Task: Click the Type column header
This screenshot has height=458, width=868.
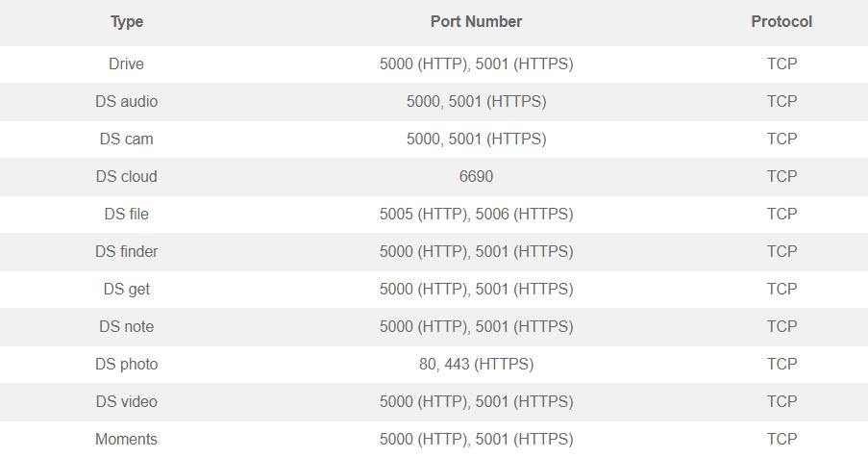Action: click(x=127, y=21)
